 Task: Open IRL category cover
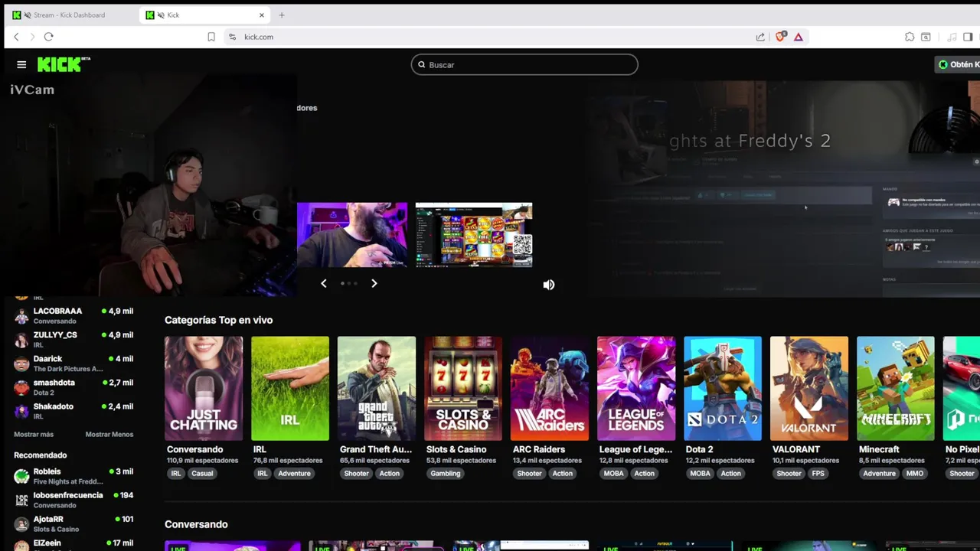point(290,389)
